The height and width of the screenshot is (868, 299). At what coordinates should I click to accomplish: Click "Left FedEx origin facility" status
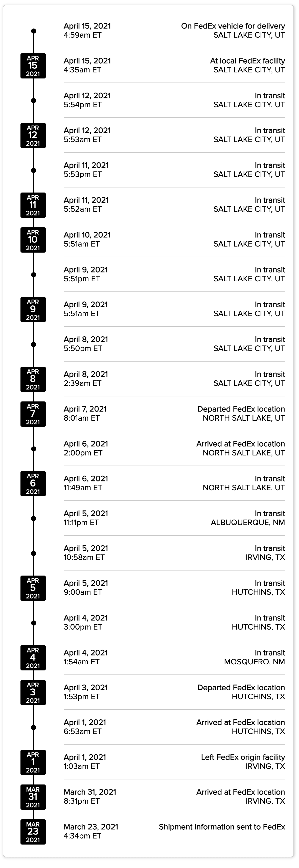(x=243, y=757)
